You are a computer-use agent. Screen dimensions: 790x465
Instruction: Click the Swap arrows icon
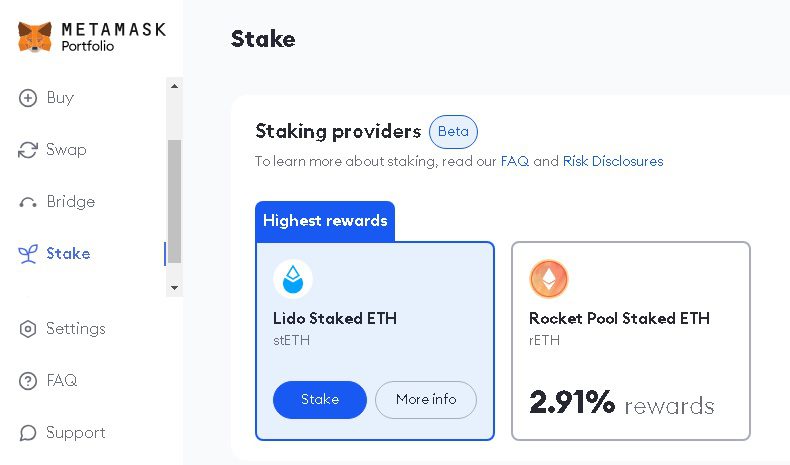click(28, 150)
